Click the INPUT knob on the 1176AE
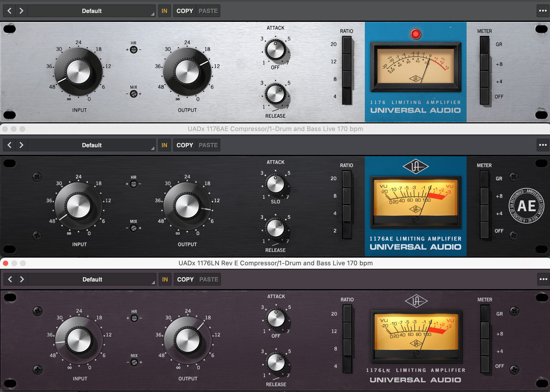550x392 pixels. pyautogui.click(x=78, y=206)
